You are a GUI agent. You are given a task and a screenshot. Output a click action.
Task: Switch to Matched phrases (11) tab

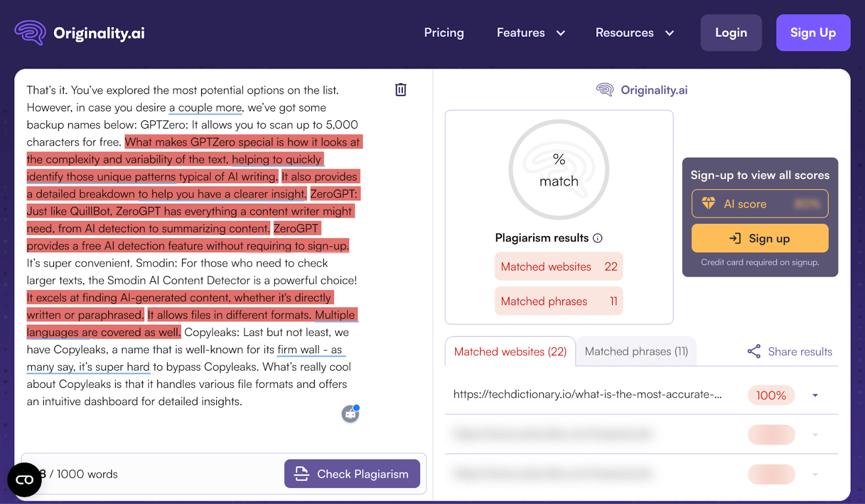[x=636, y=352]
